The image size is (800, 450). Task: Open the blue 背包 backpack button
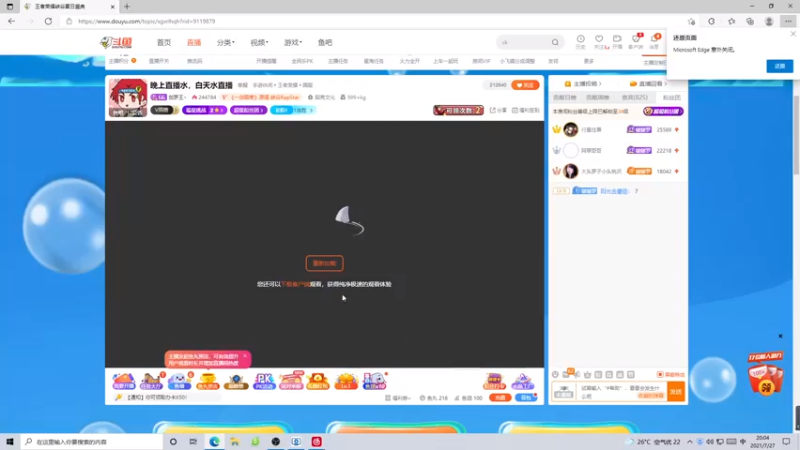point(526,397)
